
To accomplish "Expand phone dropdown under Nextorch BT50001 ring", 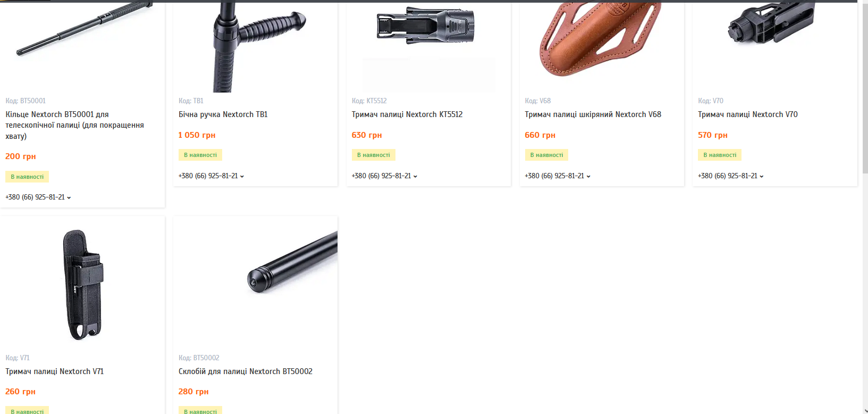I will pos(38,197).
